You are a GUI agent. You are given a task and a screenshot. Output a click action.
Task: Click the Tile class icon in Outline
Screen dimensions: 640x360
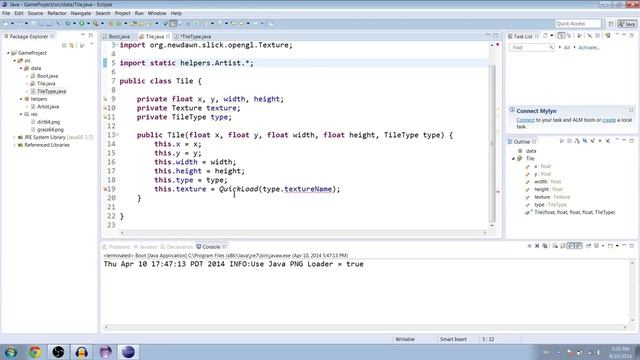[520, 158]
